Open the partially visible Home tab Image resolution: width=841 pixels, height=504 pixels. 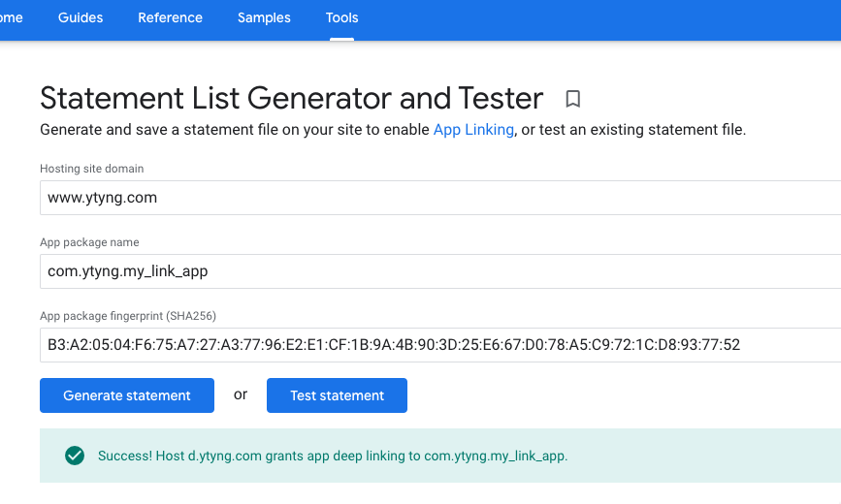pos(12,17)
